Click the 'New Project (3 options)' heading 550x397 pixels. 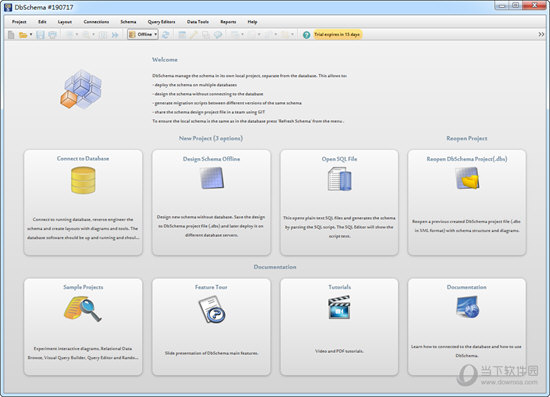pyautogui.click(x=211, y=138)
